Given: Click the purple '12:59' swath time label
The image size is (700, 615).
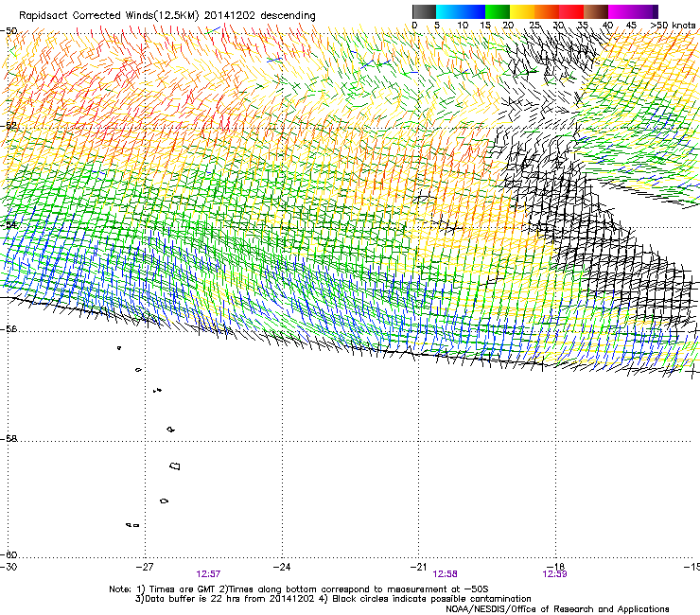Looking at the screenshot, I should 554,574.
